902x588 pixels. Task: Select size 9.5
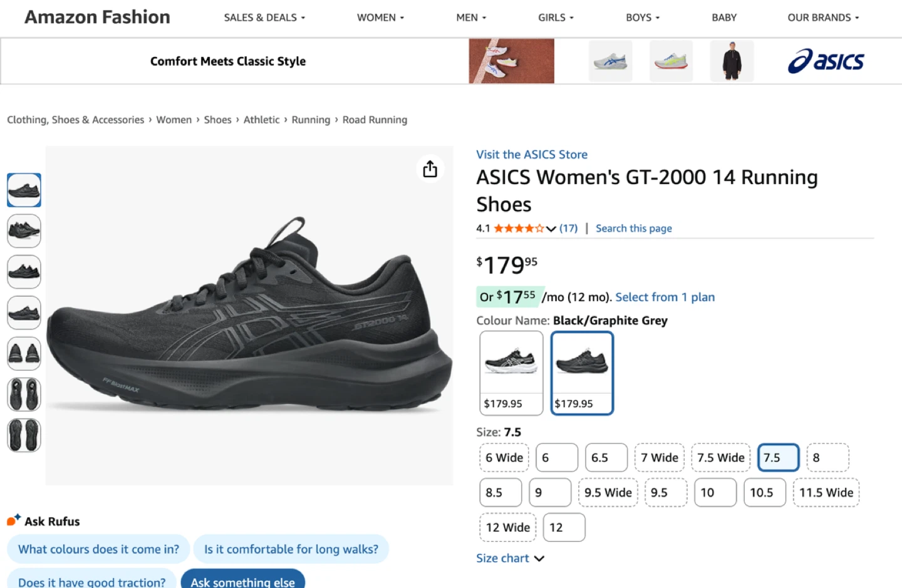click(666, 492)
